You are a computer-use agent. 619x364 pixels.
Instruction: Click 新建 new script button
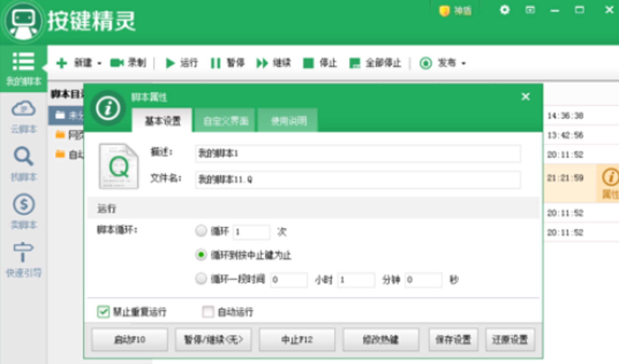(x=74, y=63)
